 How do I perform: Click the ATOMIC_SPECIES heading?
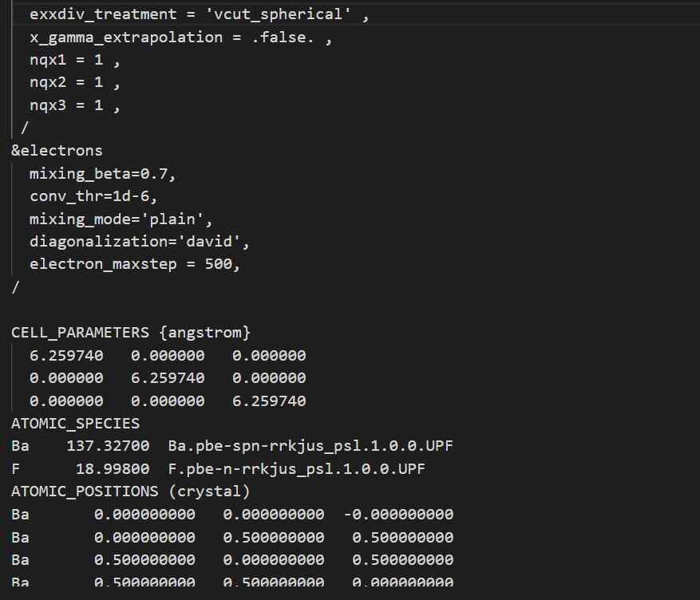pos(75,423)
